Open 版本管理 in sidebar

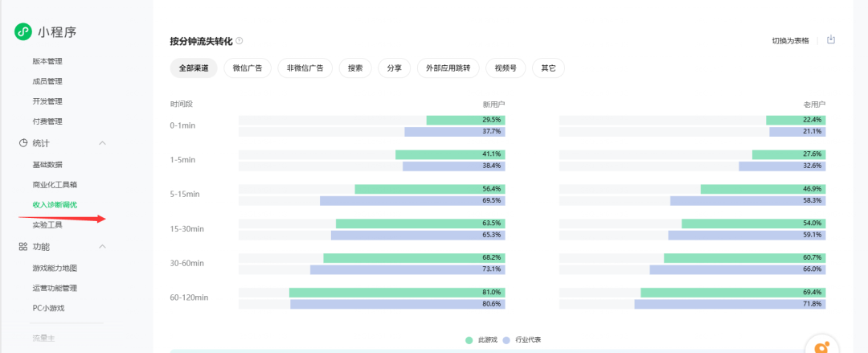click(x=47, y=61)
